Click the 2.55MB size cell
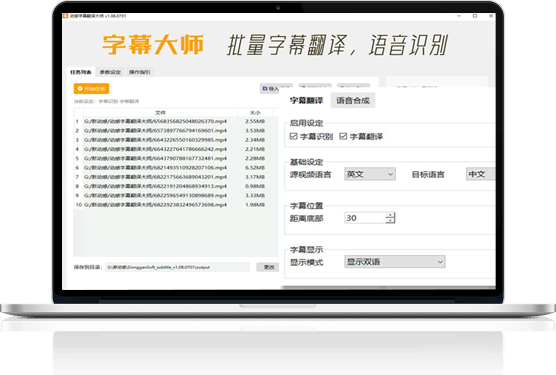This screenshot has width=556, height=375. coord(255,122)
